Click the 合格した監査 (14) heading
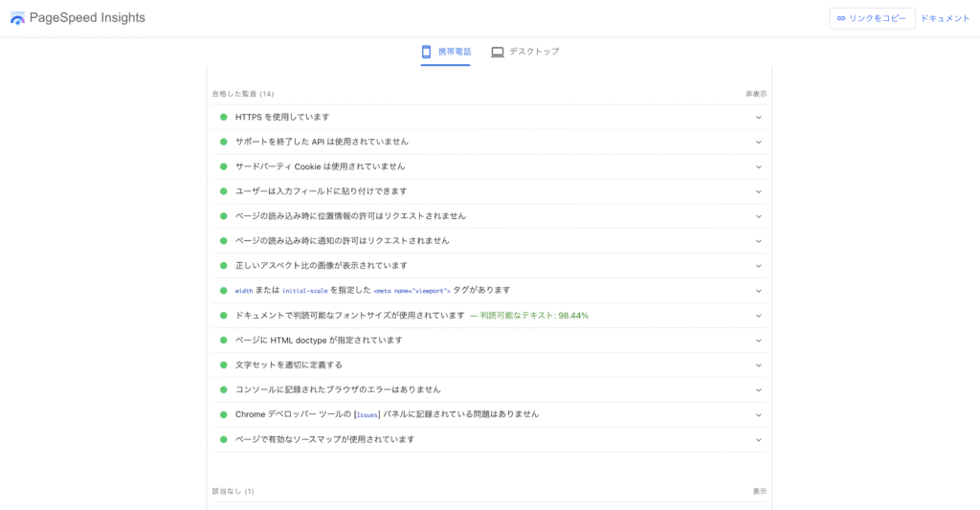 (x=242, y=94)
